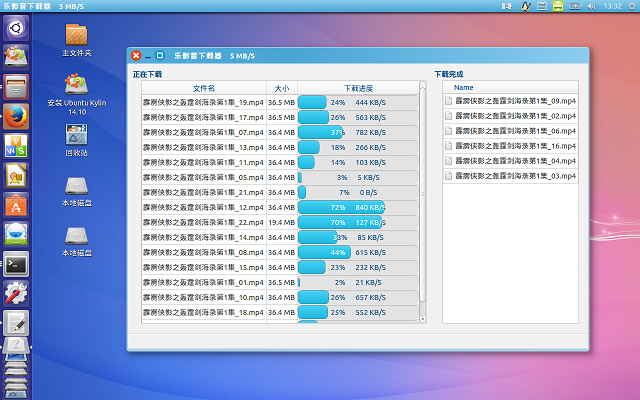The height and width of the screenshot is (400, 640).
Task: Minimize the 乐影音下载器 window
Action: (x=148, y=56)
